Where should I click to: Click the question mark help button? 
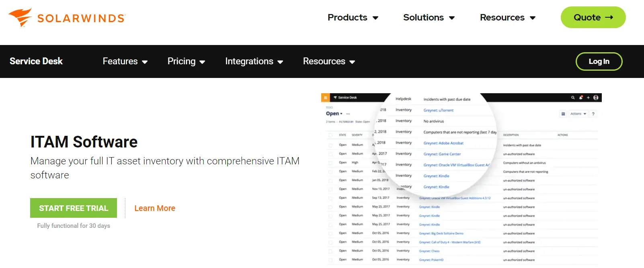(x=593, y=114)
